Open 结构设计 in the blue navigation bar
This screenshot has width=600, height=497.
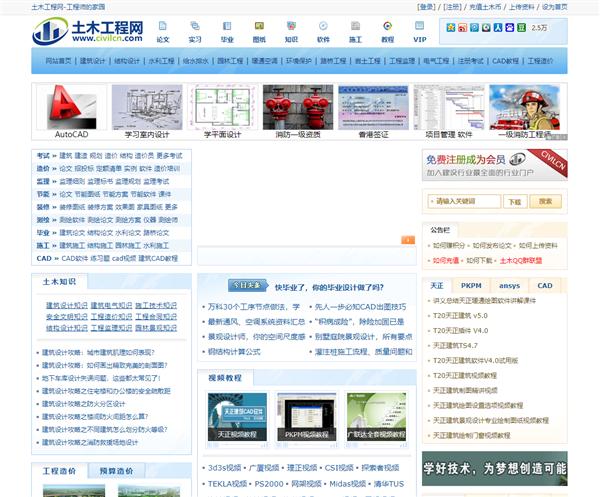coord(127,61)
